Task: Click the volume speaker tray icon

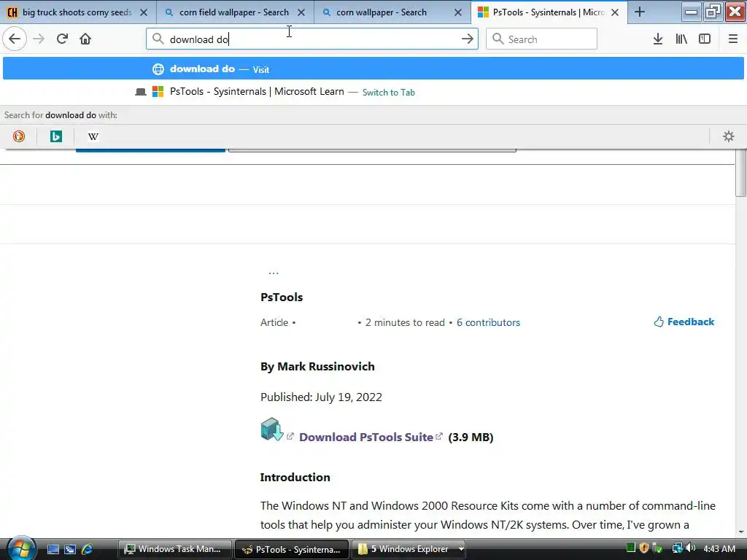Action: coord(690,548)
